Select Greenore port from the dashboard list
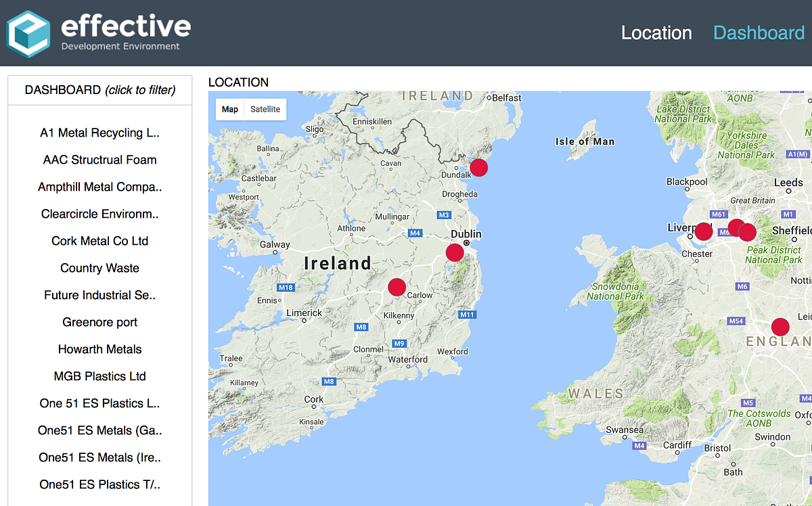This screenshot has width=812, height=506. tap(99, 322)
